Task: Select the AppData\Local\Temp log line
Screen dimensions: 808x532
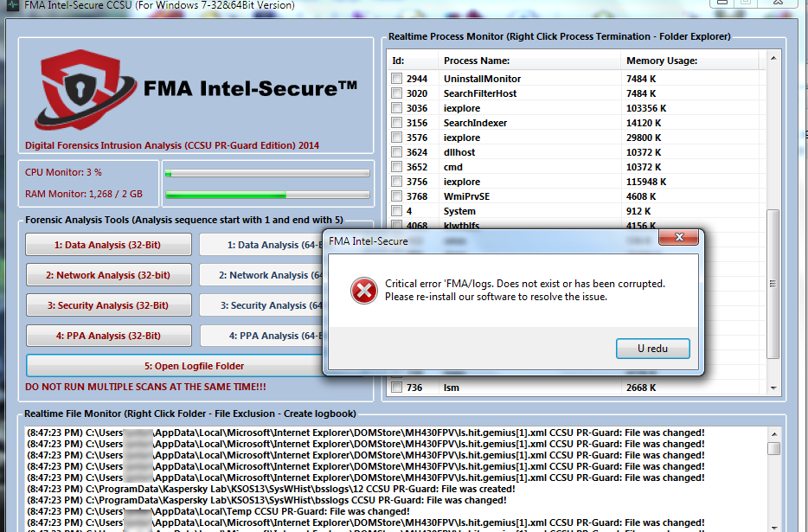Action: (218, 511)
